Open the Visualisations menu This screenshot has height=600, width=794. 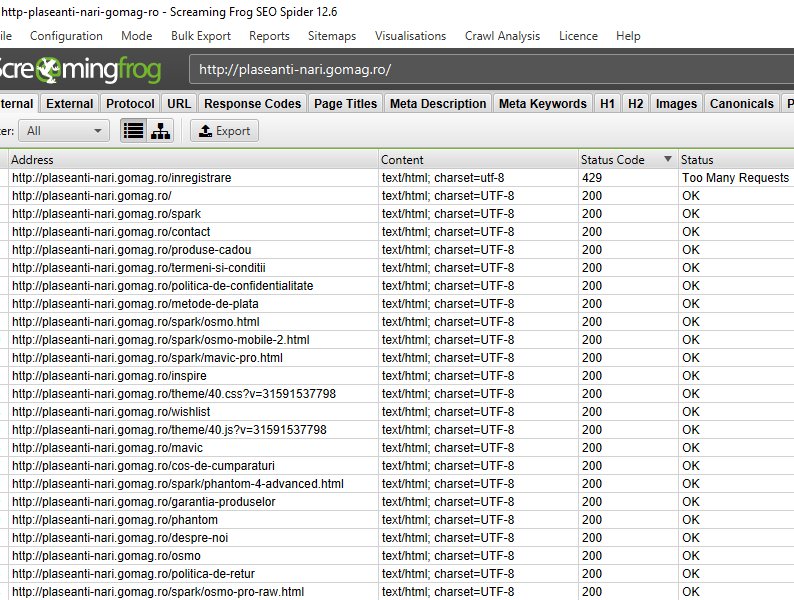411,36
